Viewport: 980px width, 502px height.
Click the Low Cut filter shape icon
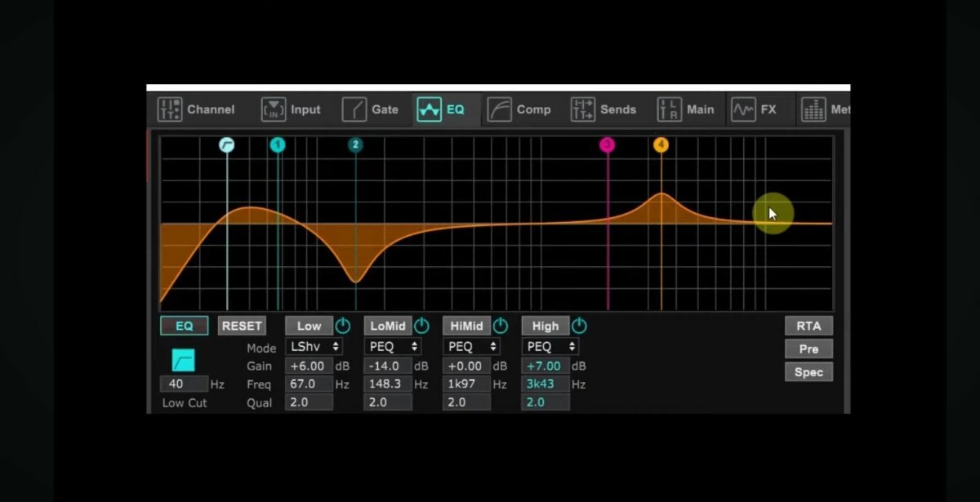point(183,360)
